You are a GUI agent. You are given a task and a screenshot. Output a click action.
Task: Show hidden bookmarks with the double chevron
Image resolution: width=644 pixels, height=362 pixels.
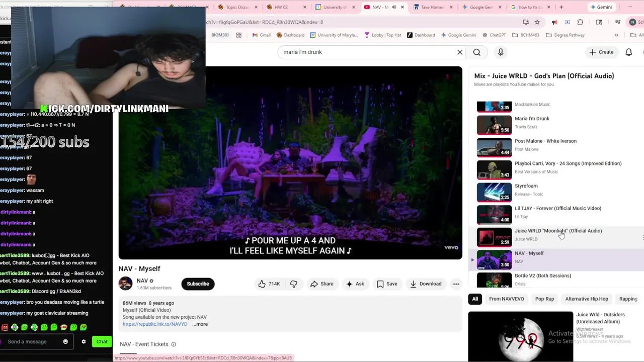point(616,35)
